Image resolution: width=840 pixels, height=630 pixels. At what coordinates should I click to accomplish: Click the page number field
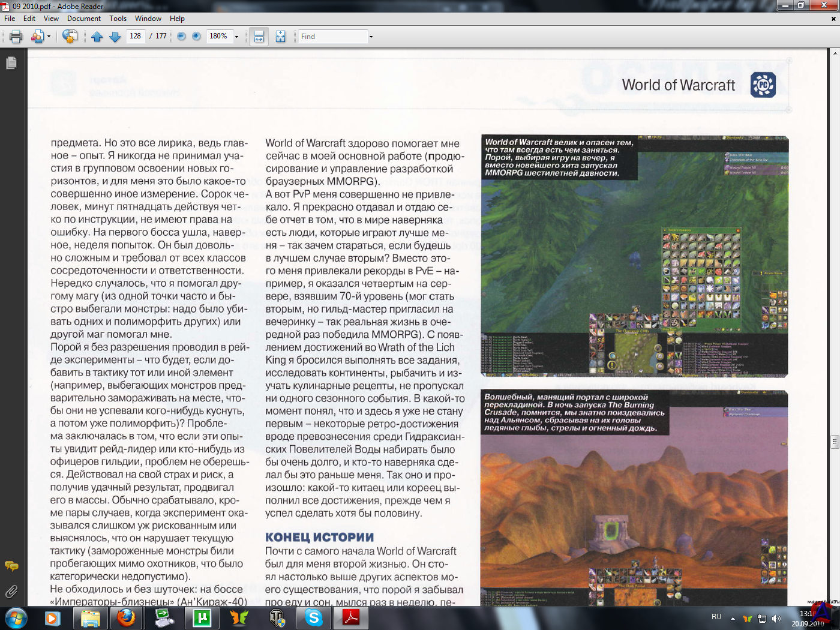[x=136, y=36]
